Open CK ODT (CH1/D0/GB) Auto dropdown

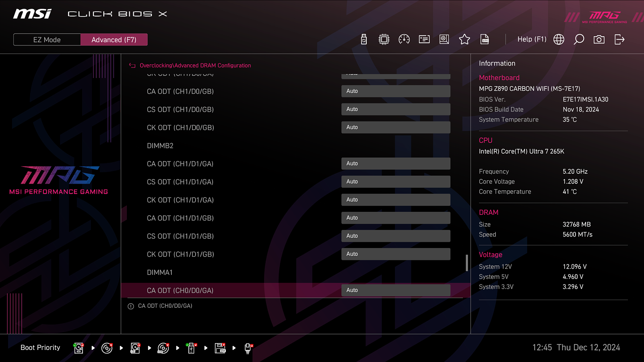point(396,128)
